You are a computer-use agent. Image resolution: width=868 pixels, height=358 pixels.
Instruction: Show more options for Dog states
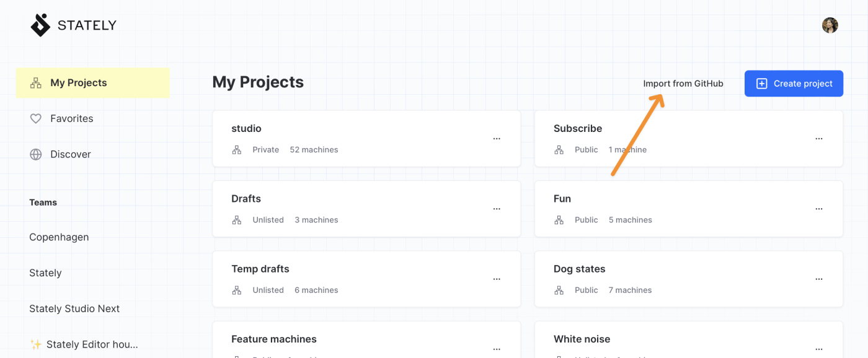click(819, 279)
